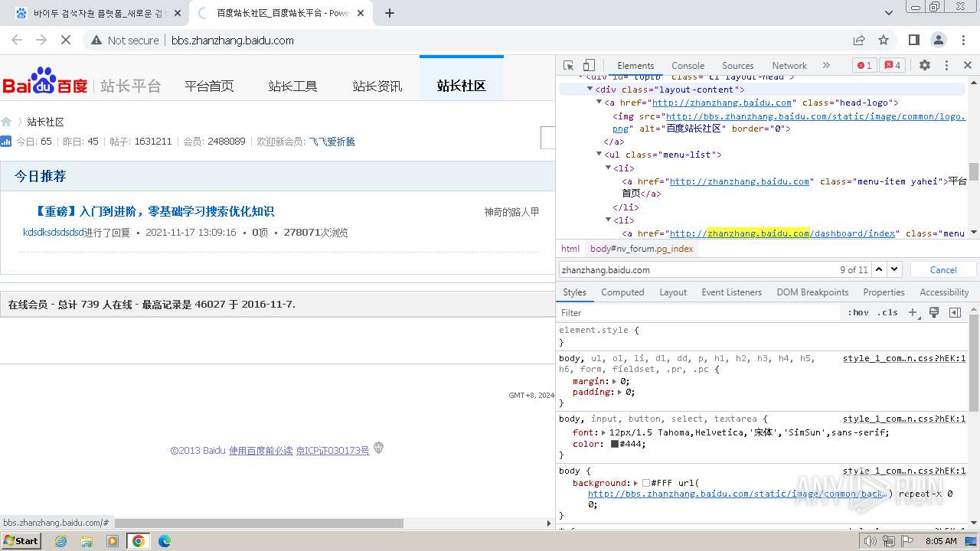
Task: Switch to Network tab in DevTools
Action: 789,66
